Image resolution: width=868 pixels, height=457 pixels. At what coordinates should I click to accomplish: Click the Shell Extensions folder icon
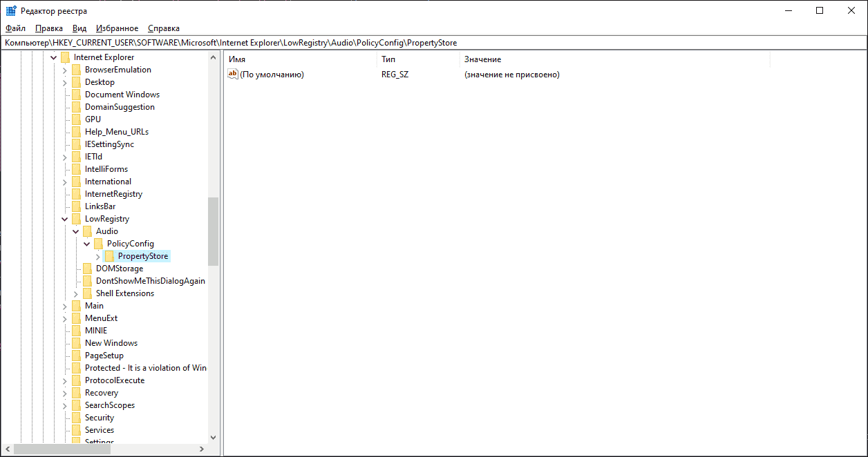87,293
